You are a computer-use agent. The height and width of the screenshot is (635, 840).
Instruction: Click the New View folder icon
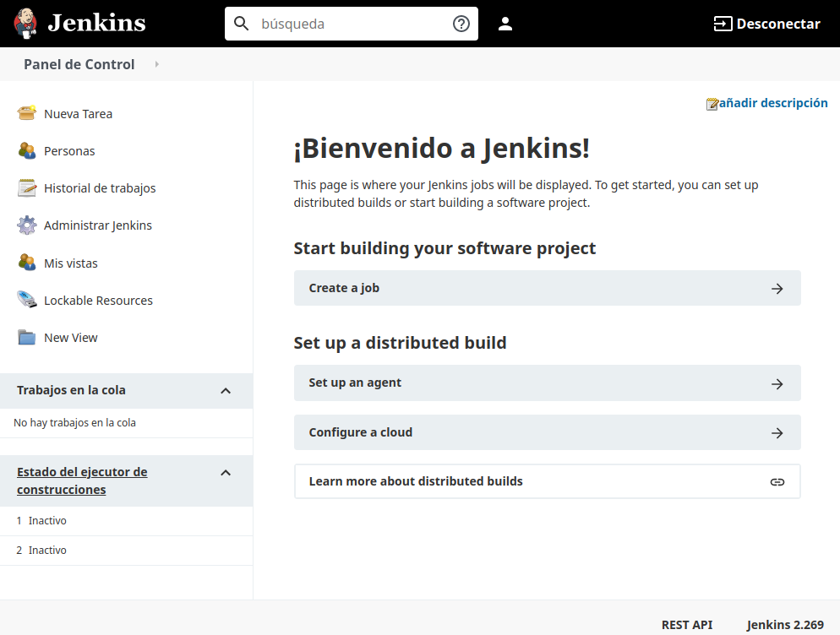coord(27,337)
